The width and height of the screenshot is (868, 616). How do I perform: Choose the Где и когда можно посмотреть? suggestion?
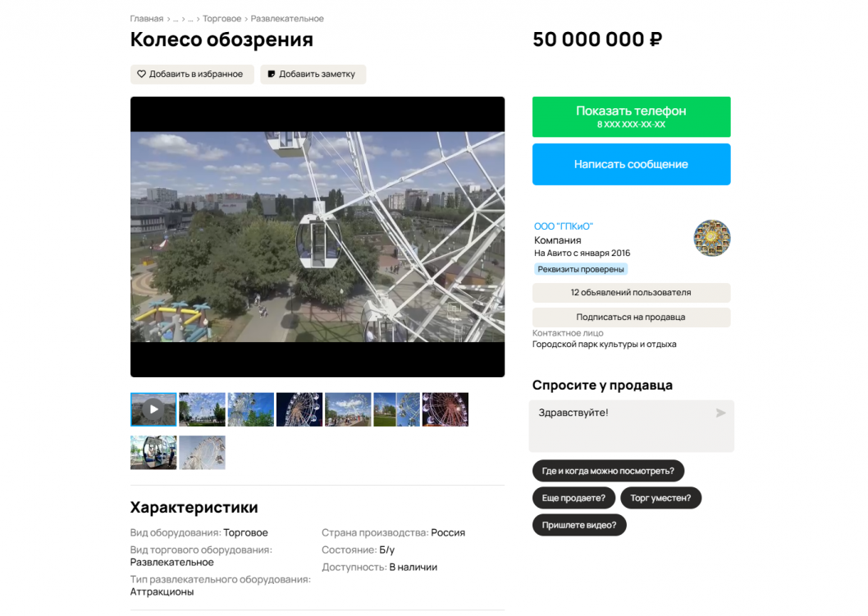pyautogui.click(x=608, y=471)
